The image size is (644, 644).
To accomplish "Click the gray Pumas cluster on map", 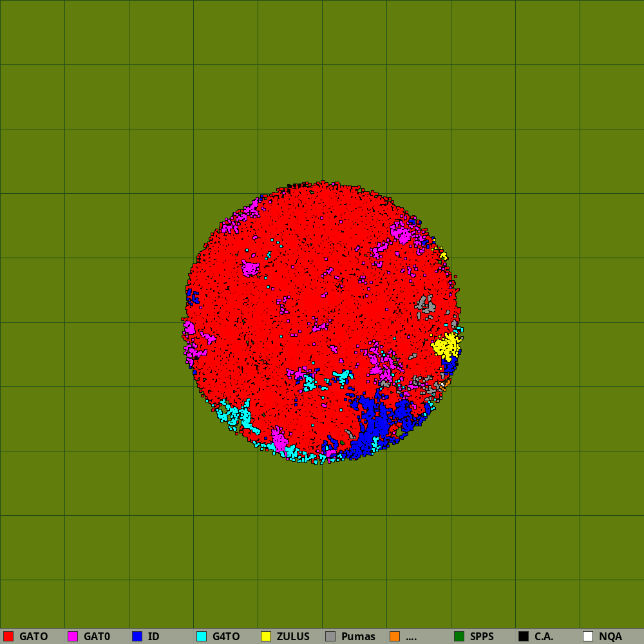I will point(425,304).
